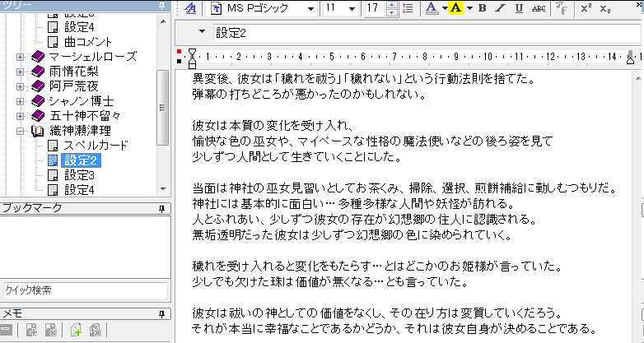The image size is (644, 343).
Task: Pin the メモ panel
Action: point(162,314)
